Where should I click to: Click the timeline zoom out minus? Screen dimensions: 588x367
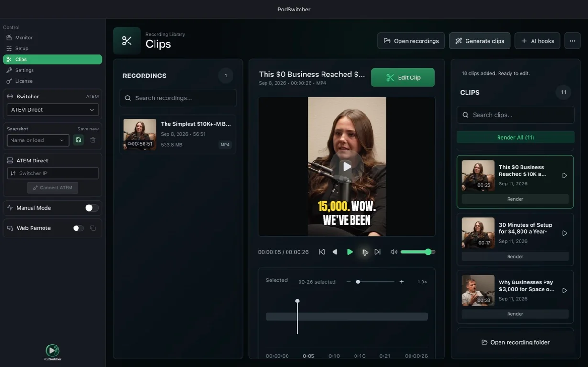coord(349,282)
